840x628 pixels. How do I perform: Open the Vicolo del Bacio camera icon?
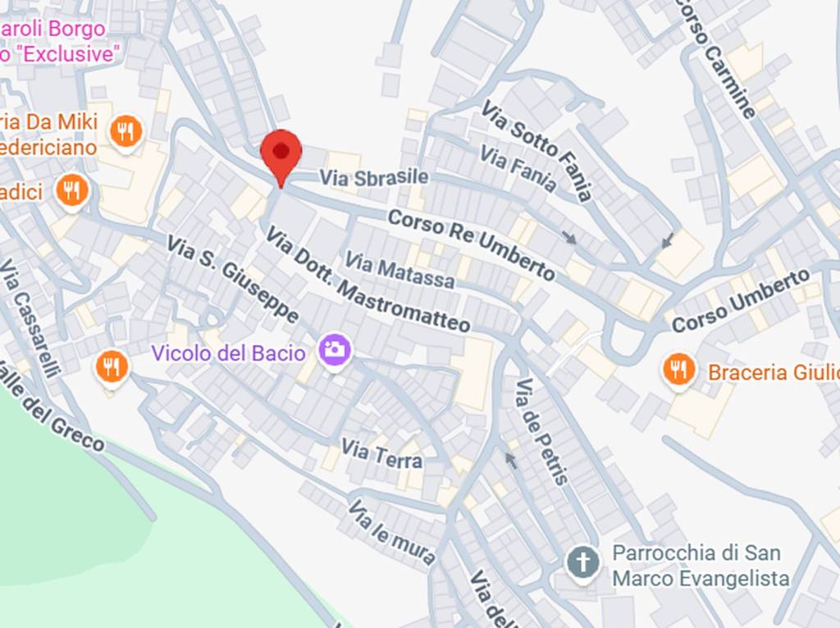335,351
